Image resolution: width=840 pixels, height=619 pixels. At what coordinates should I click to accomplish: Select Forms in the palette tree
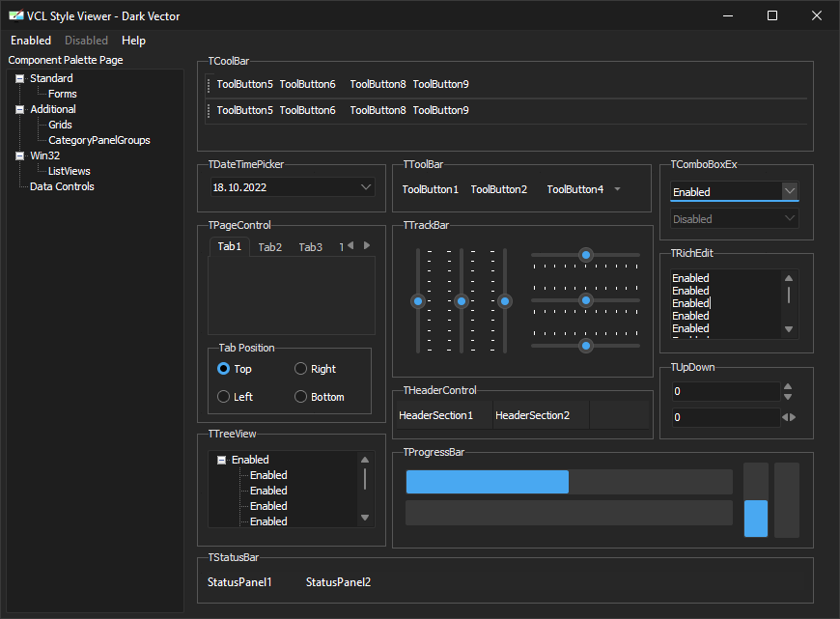(62, 94)
